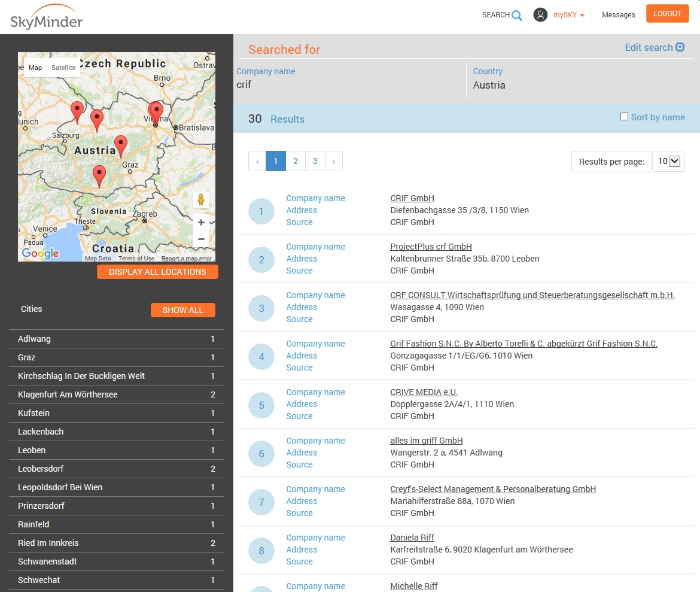The image size is (700, 592).
Task: Filter results by city Prinzersdorf
Action: tap(117, 506)
